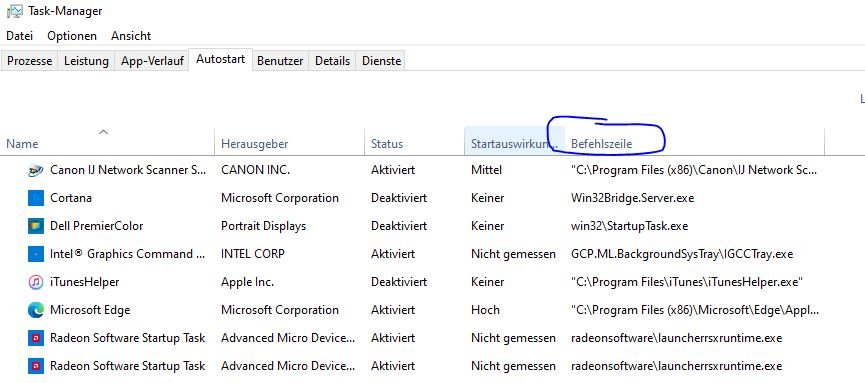Click the IGCCTray.exe command line cell

[x=682, y=254]
